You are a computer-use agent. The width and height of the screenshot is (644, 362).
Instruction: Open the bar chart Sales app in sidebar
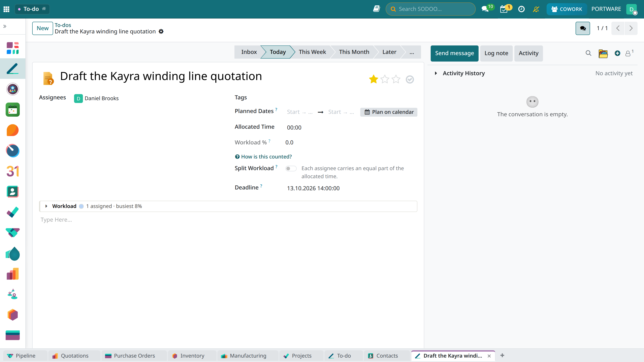[x=13, y=274]
